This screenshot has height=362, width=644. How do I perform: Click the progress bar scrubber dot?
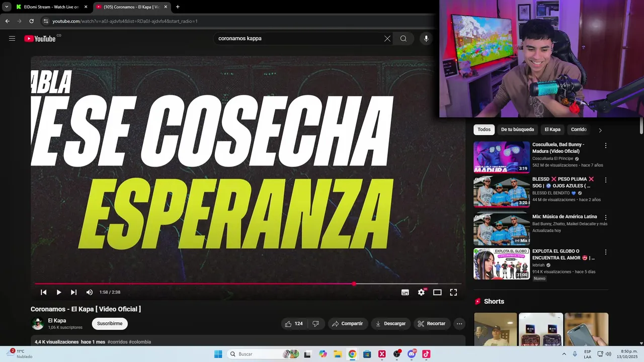pyautogui.click(x=354, y=284)
